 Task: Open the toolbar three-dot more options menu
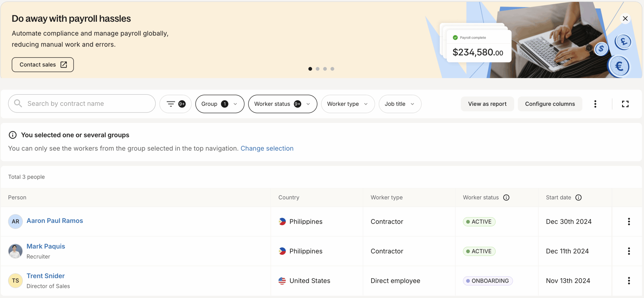tap(595, 104)
